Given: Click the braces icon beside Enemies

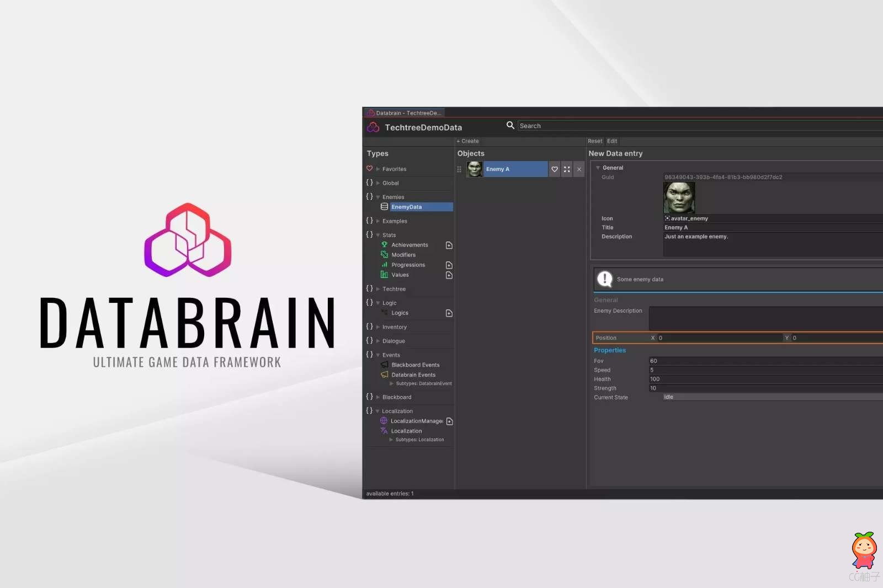Looking at the screenshot, I should pos(369,196).
